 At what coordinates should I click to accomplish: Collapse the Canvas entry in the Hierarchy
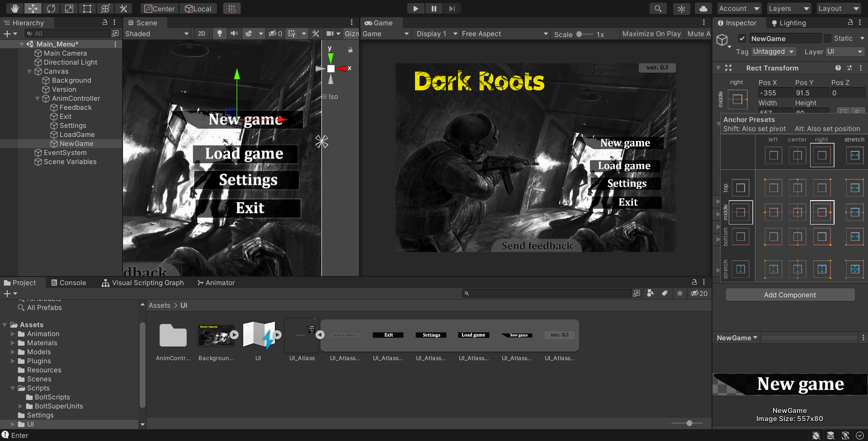point(29,71)
